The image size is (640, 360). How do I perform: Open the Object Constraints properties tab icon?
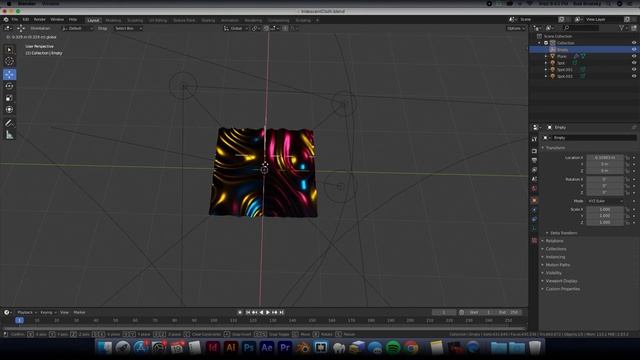[x=534, y=219]
